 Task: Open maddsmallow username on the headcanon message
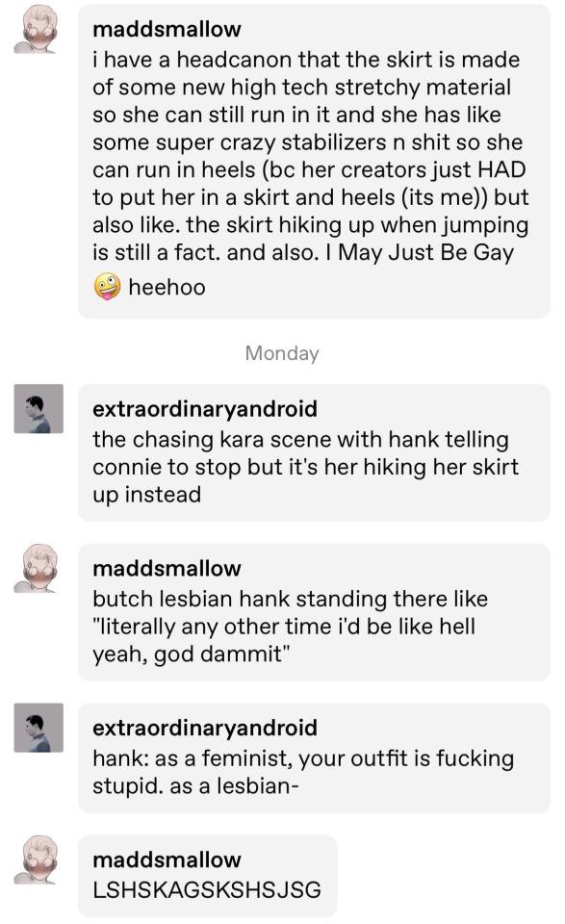167,29
